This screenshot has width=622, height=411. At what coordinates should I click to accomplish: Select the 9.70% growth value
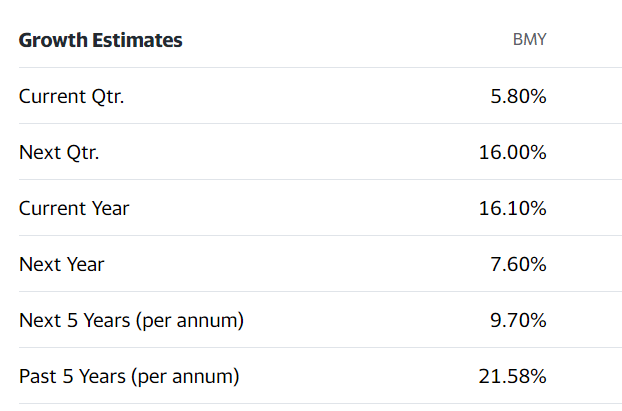(518, 320)
